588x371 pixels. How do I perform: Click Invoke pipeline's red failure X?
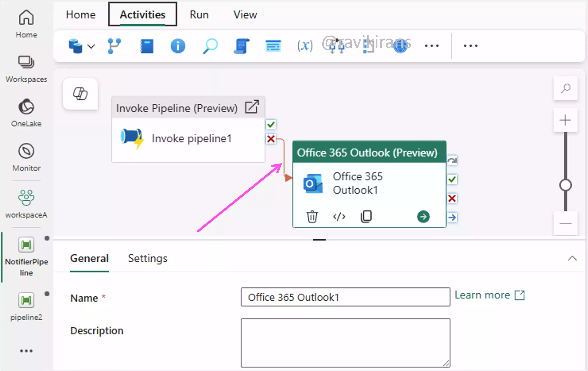[271, 139]
